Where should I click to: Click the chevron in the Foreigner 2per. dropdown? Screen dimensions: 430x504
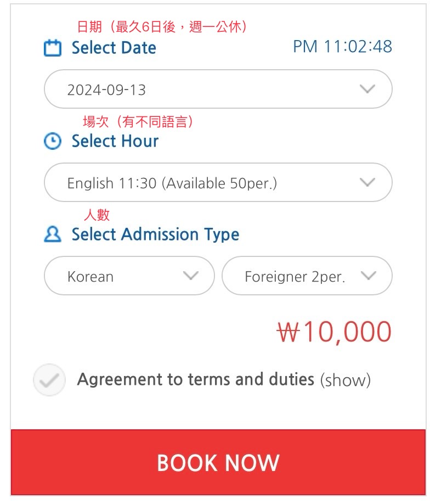[x=368, y=276]
